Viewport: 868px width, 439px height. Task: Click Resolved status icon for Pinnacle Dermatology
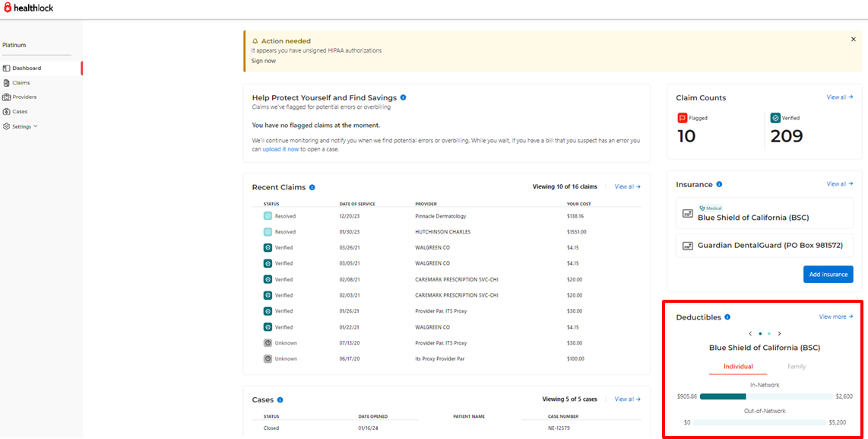[x=268, y=216]
